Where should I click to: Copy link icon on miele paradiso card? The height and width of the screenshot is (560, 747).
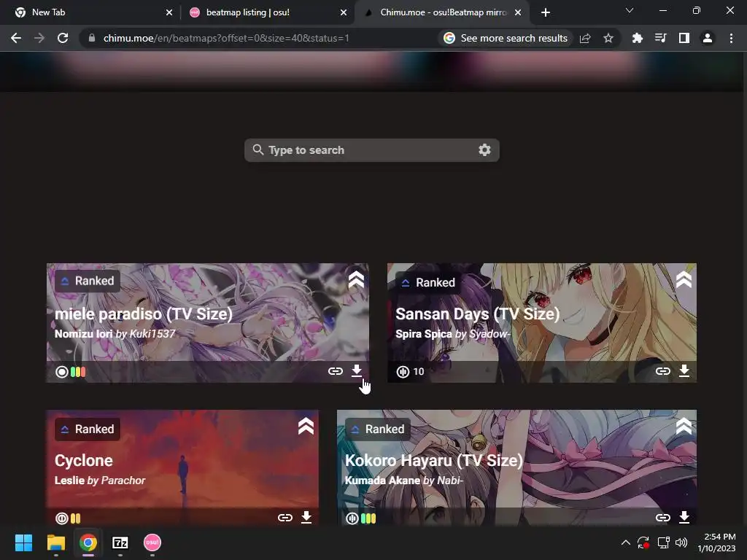coord(336,371)
